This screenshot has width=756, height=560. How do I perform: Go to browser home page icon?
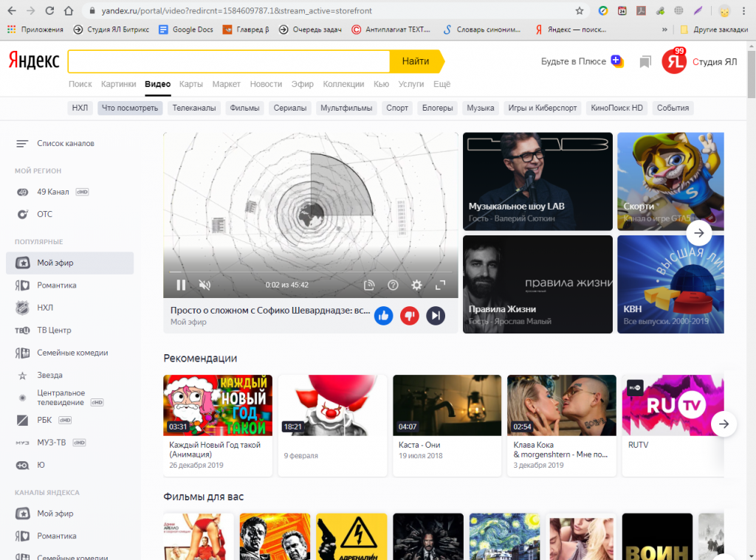tap(69, 10)
